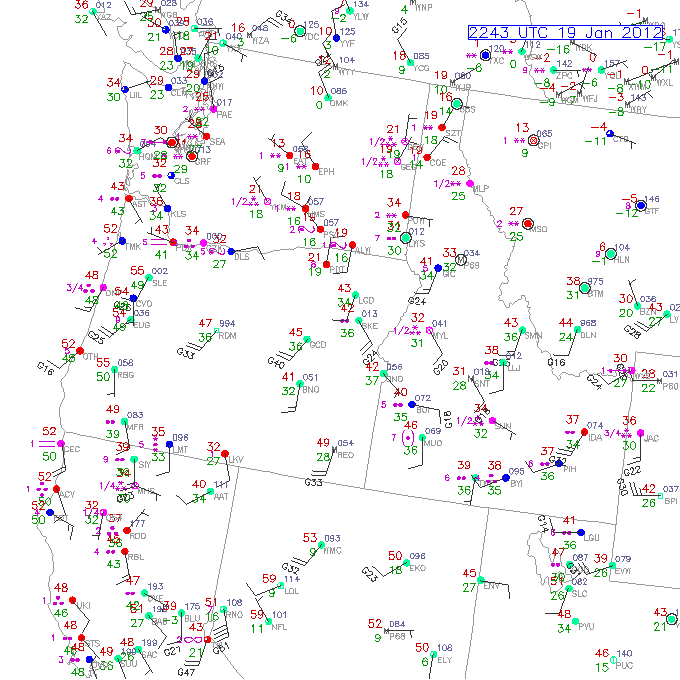Click the EKO station green dot
Viewport: 680px width, 680px height.
[x=406, y=563]
